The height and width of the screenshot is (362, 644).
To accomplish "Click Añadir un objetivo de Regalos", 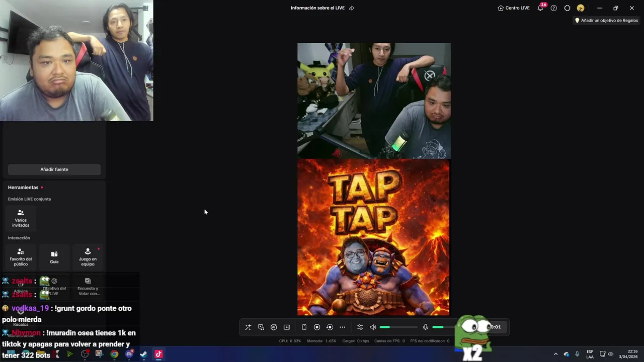I will [x=606, y=21].
